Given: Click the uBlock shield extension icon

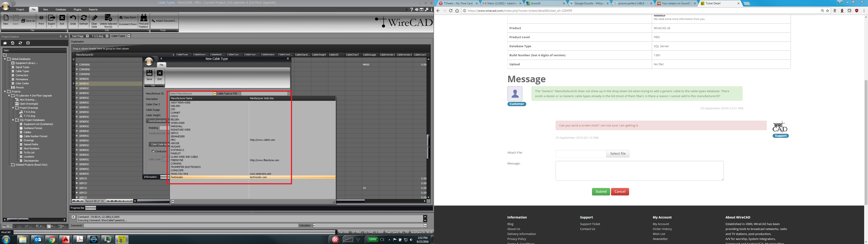Looking at the screenshot, I should click(x=857, y=11).
